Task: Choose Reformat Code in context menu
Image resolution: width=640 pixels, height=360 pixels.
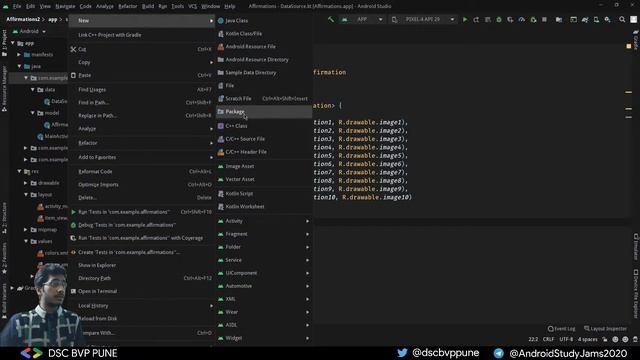Action: [x=141, y=171]
